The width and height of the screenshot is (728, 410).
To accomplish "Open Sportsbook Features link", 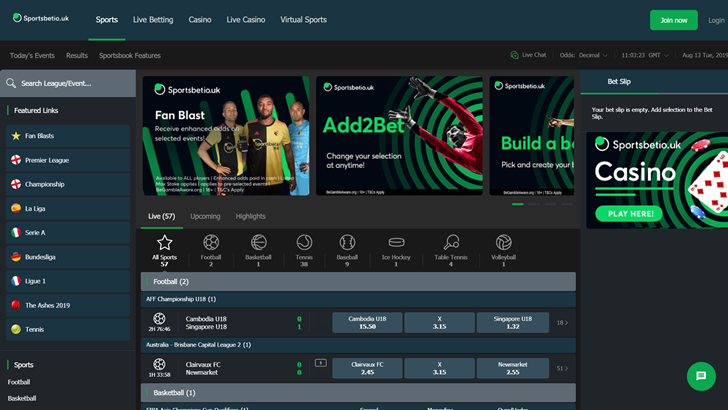I will pos(130,55).
